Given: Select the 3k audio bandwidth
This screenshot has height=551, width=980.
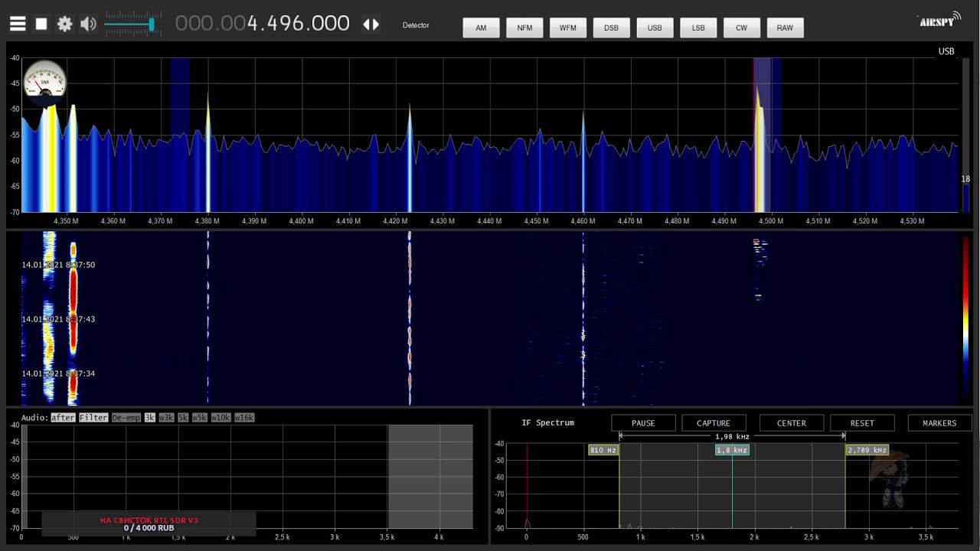Looking at the screenshot, I should coord(150,418).
